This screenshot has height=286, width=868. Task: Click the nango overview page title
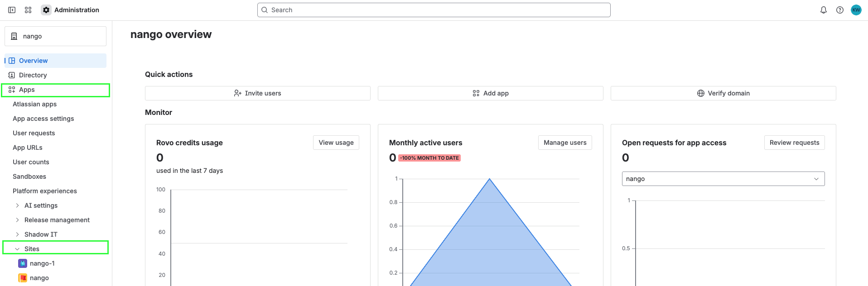(171, 34)
